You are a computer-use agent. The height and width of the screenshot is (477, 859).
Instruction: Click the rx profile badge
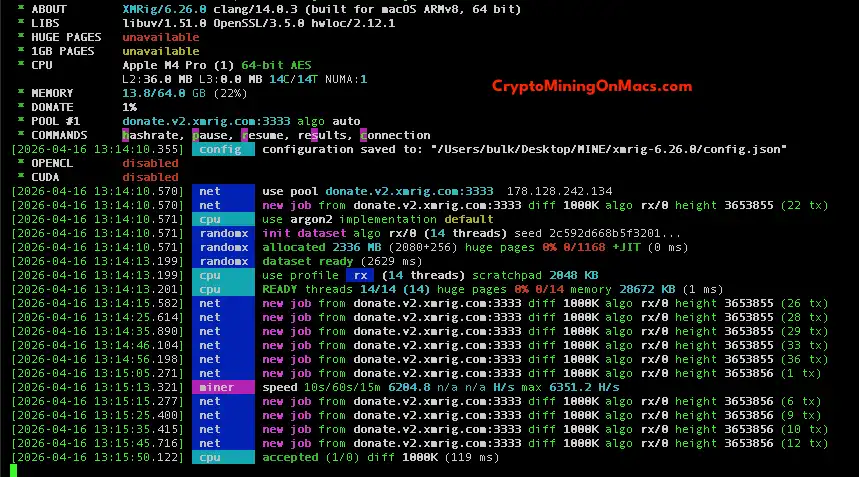coord(360,275)
